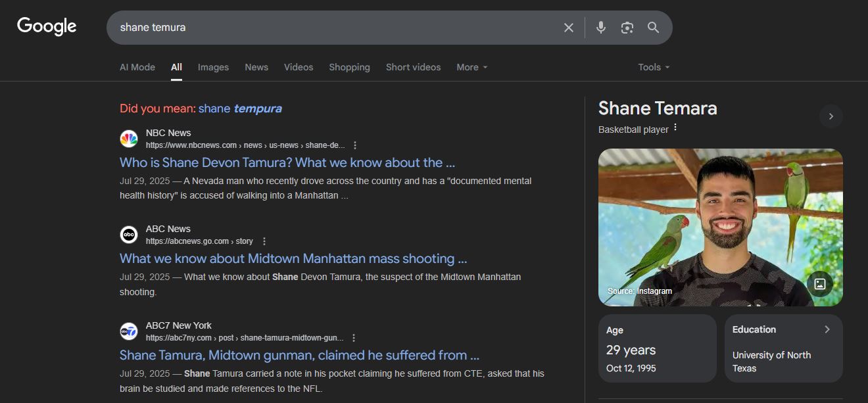
Task: Open search by image (Lens) icon
Action: [x=627, y=28]
